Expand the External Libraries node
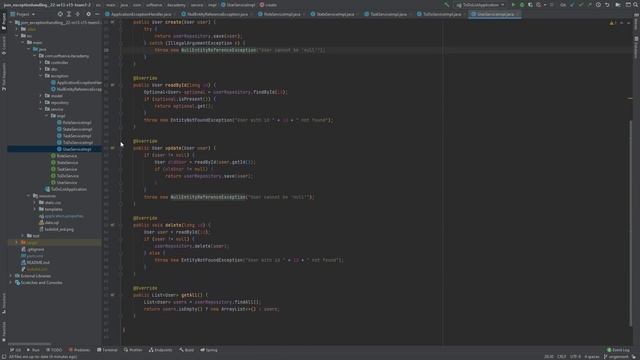 coord(11,276)
